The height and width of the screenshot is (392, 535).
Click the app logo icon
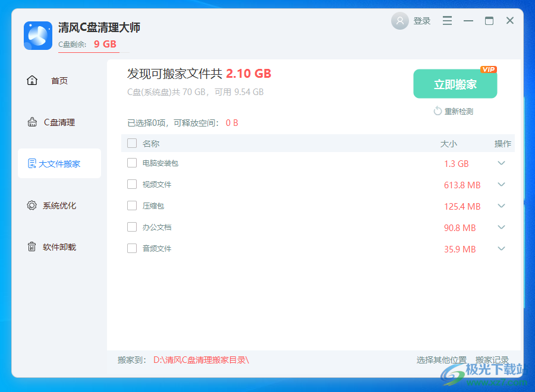tap(37, 36)
